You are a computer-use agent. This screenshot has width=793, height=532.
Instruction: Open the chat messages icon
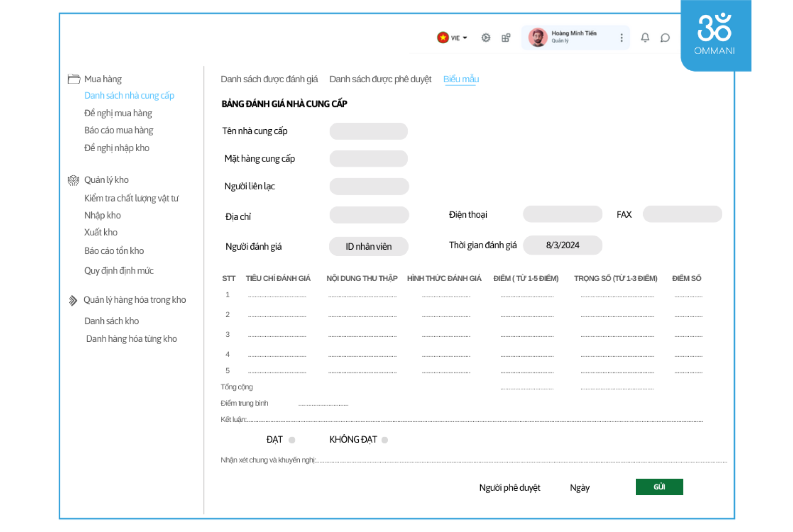(665, 38)
